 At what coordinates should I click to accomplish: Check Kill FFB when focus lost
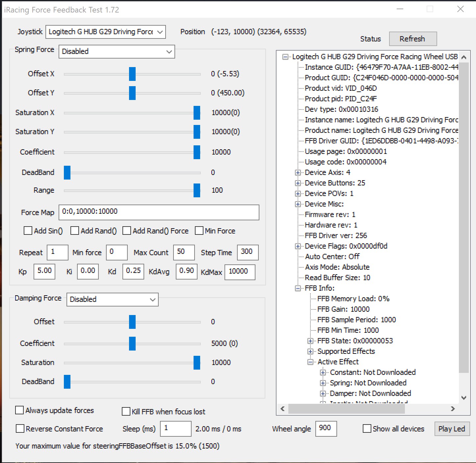pyautogui.click(x=126, y=412)
